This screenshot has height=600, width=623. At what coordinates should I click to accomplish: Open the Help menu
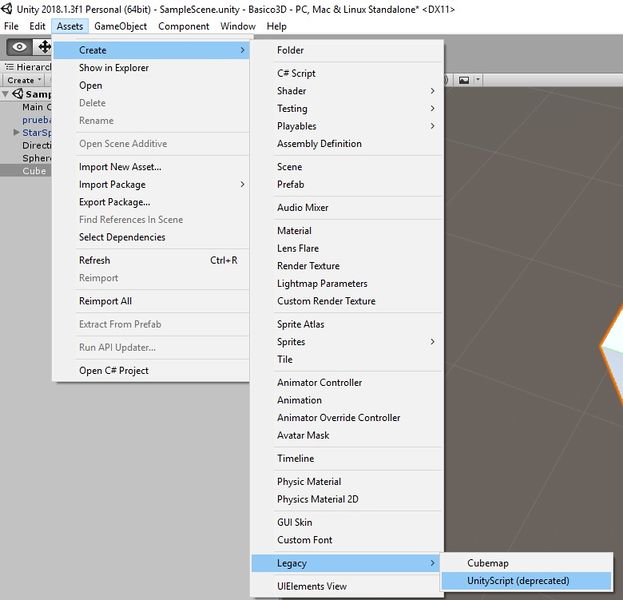(276, 26)
